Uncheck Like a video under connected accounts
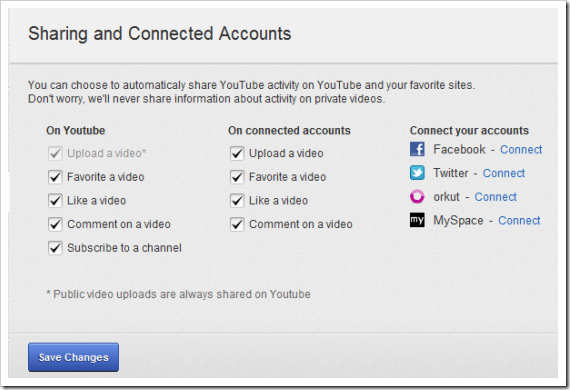The image size is (570, 390). pos(237,201)
